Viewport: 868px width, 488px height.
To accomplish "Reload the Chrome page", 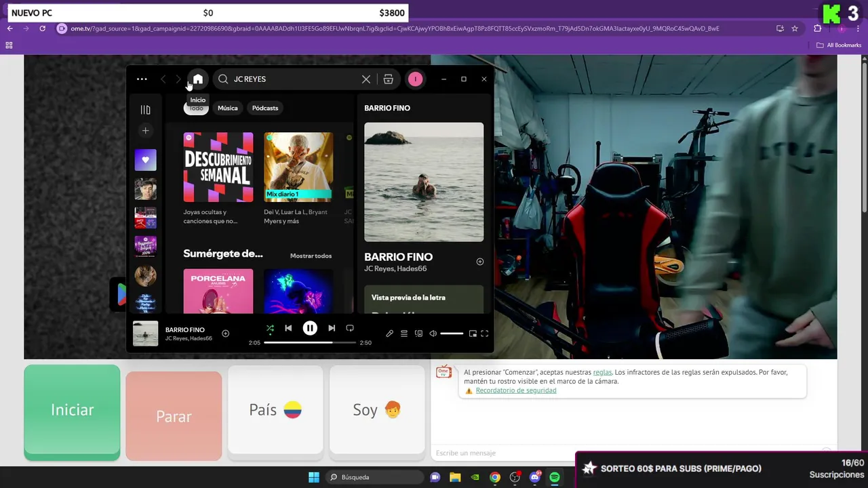I will click(x=42, y=28).
